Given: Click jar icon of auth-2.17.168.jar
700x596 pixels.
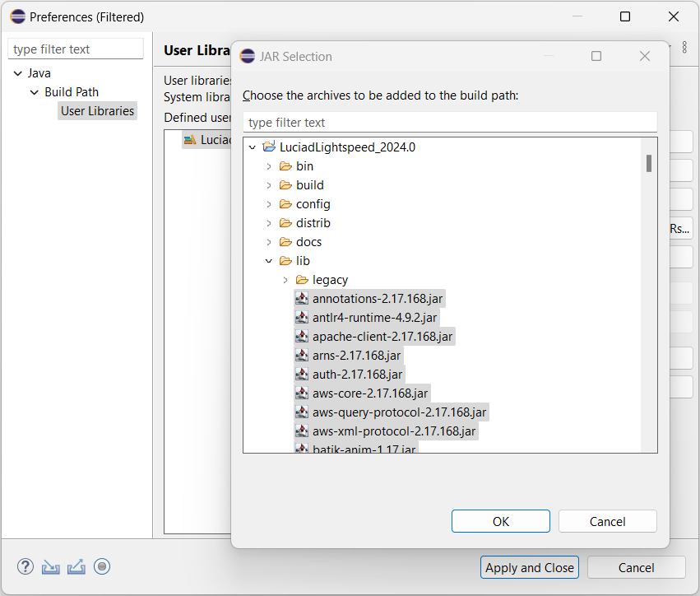Looking at the screenshot, I should 302,375.
